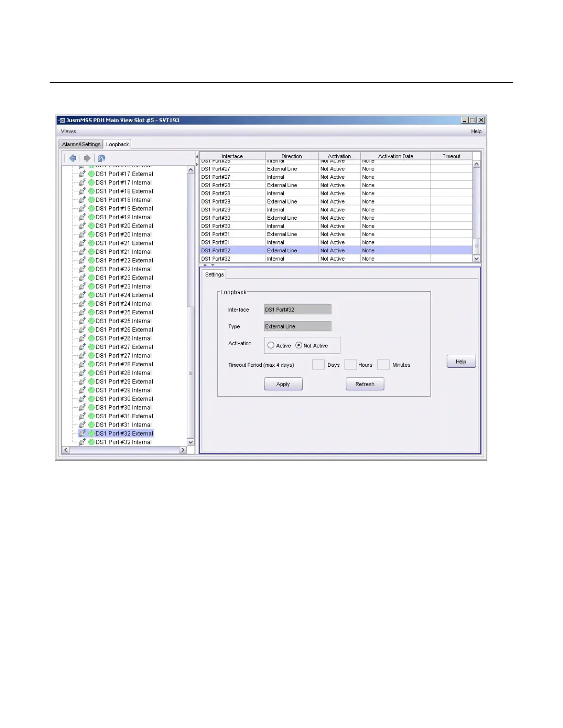Click plug icon beside DS1 Port #25 External
Screen dimensions: 563x728
[x=82, y=312]
